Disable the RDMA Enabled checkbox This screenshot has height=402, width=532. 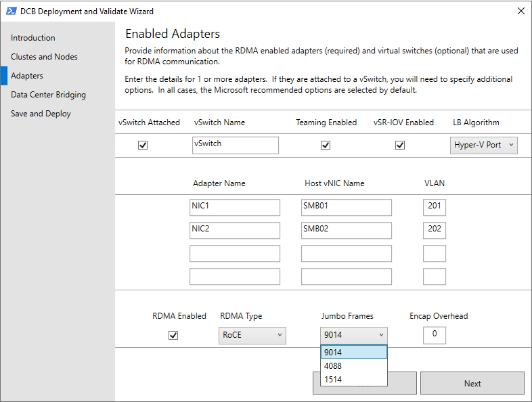point(173,335)
